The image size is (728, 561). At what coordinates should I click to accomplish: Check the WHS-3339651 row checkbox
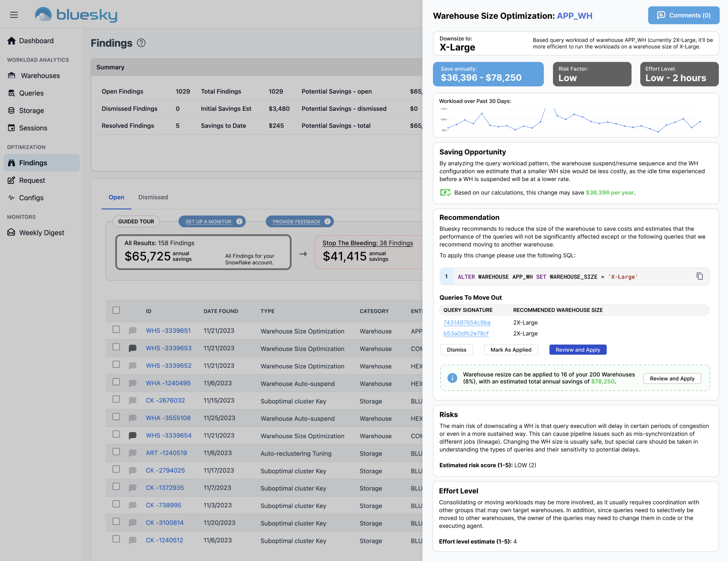116,329
